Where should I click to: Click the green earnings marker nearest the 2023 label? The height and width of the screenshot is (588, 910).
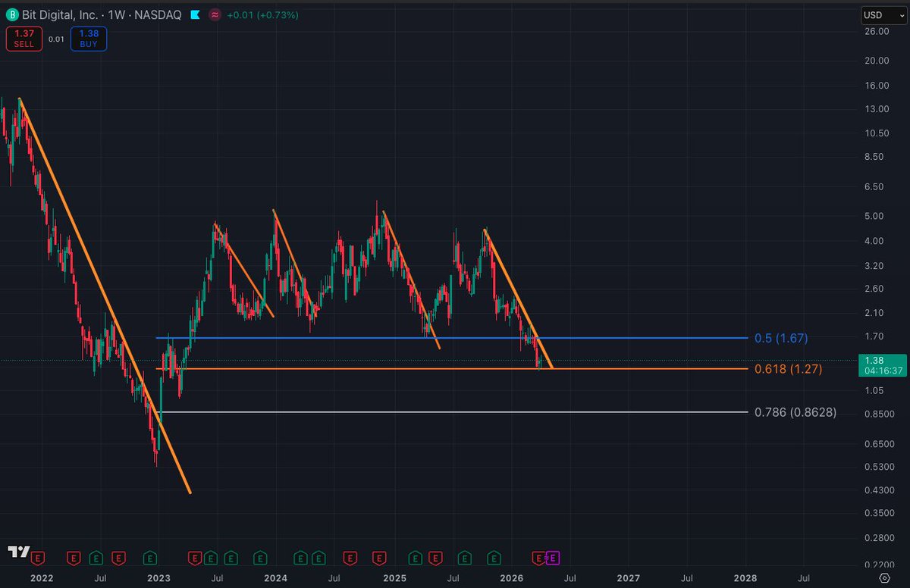pyautogui.click(x=151, y=558)
